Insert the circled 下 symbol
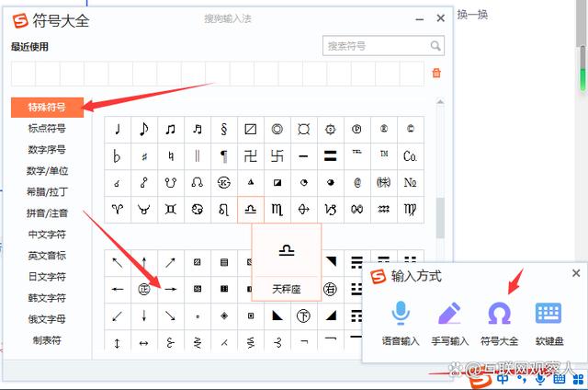 click(x=304, y=316)
